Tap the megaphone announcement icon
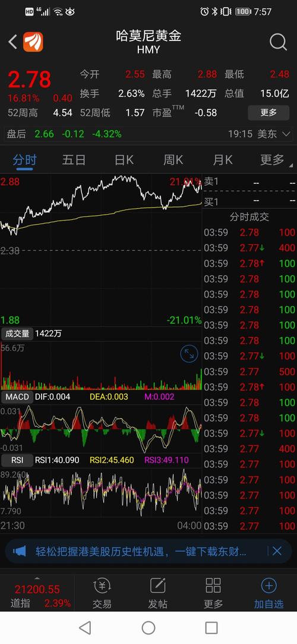Viewport: 297px width, 644px height. coord(19,551)
